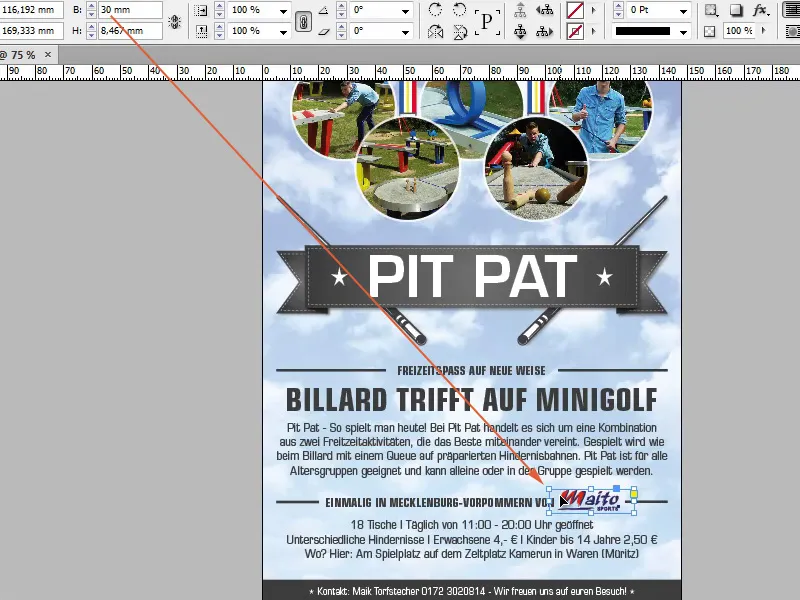This screenshot has height=600, width=800.
Task: Click the stroke color swatch
Action: (x=576, y=32)
